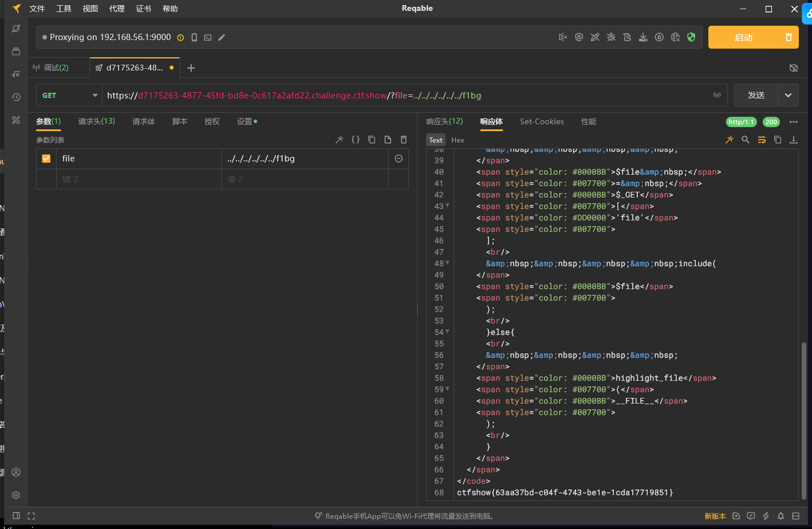Click the crossed-out cube icon
Image resolution: width=812 pixels, height=529 pixels.
tap(794, 68)
